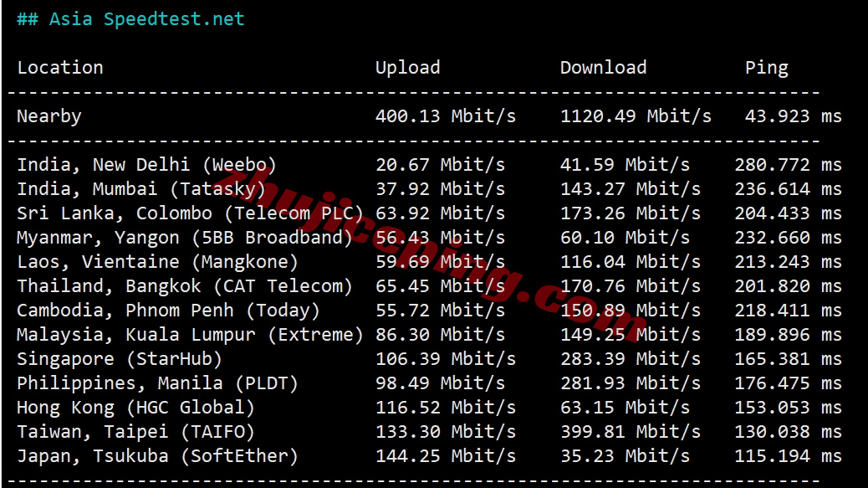Select the Ping column header
This screenshot has width=868, height=488.
pos(766,68)
